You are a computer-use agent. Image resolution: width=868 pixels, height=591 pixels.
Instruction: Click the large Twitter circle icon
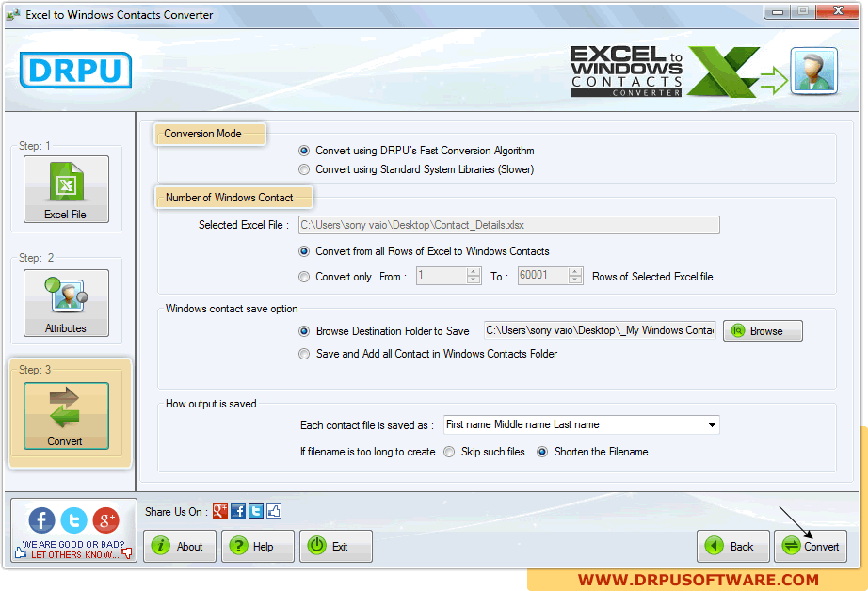click(x=73, y=520)
